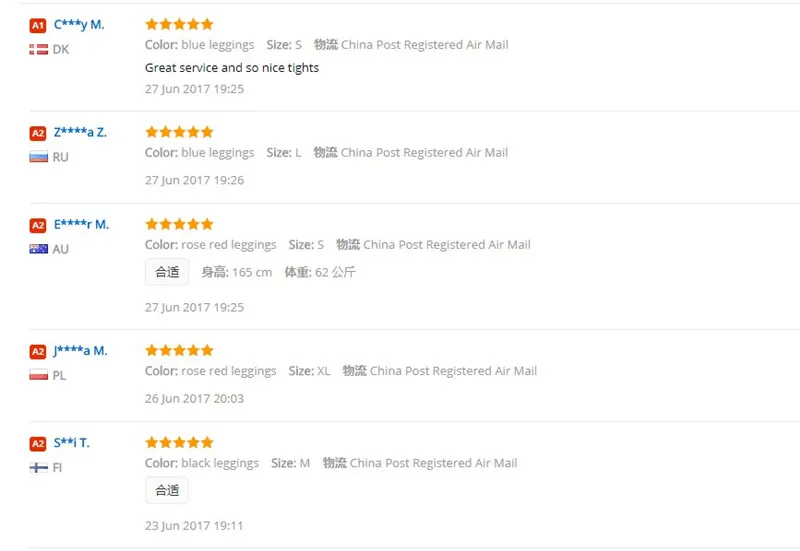The width and height of the screenshot is (800, 551).
Task: Click the A2 badge beside S**i T.
Action: tap(38, 444)
